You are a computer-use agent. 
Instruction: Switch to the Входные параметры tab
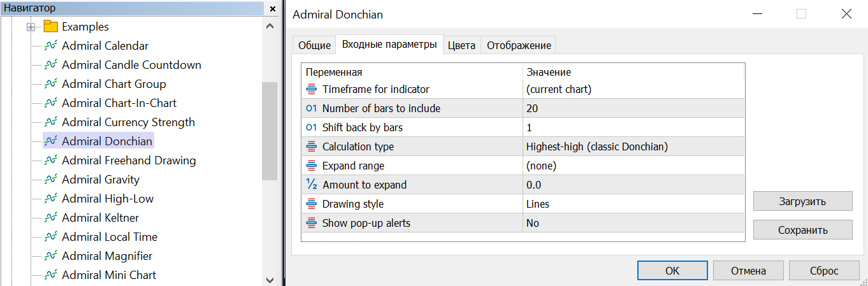pyautogui.click(x=389, y=45)
